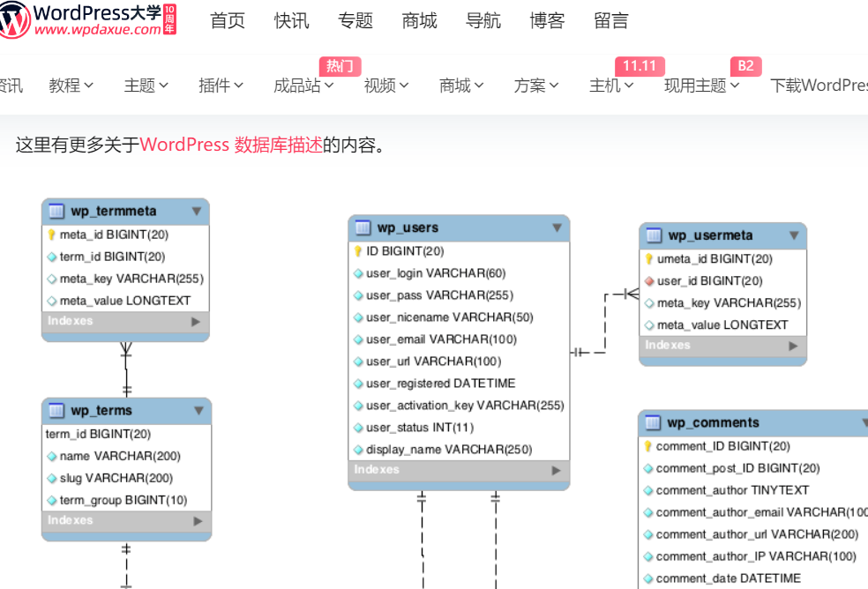The height and width of the screenshot is (589, 868).
Task: Click the term_group BIGINT(10) diamond icon
Action: click(52, 501)
